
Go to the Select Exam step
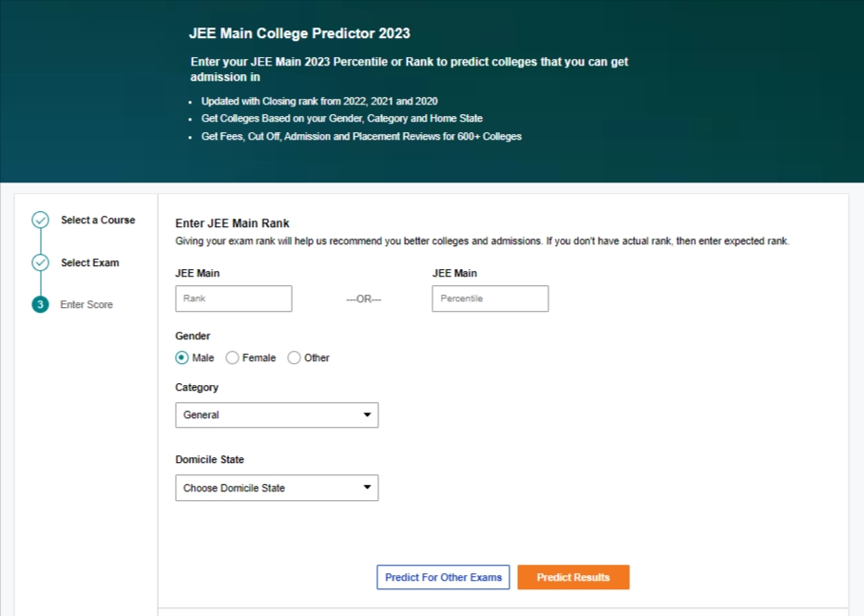(x=90, y=263)
